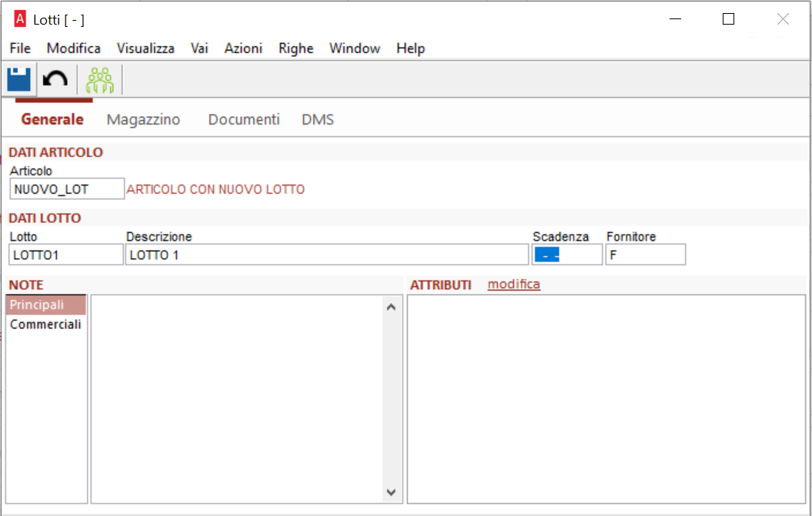
Task: Open the Righe menu
Action: pos(296,48)
